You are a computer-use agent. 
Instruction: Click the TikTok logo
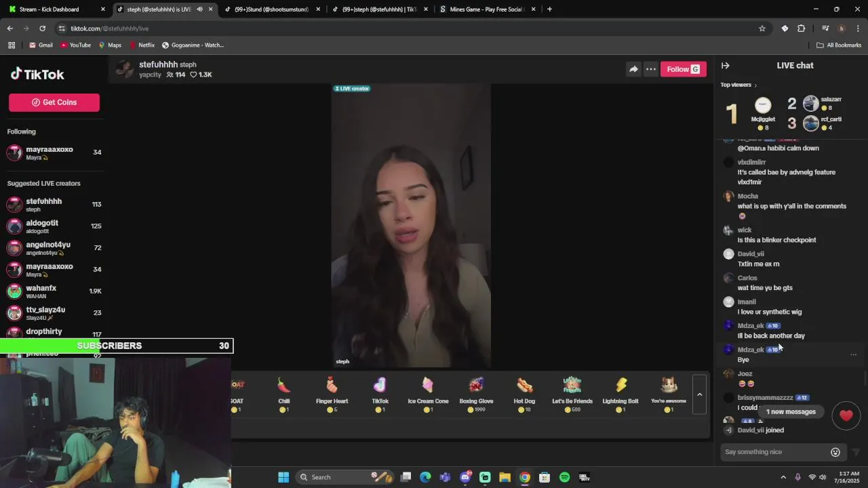pyautogui.click(x=37, y=75)
